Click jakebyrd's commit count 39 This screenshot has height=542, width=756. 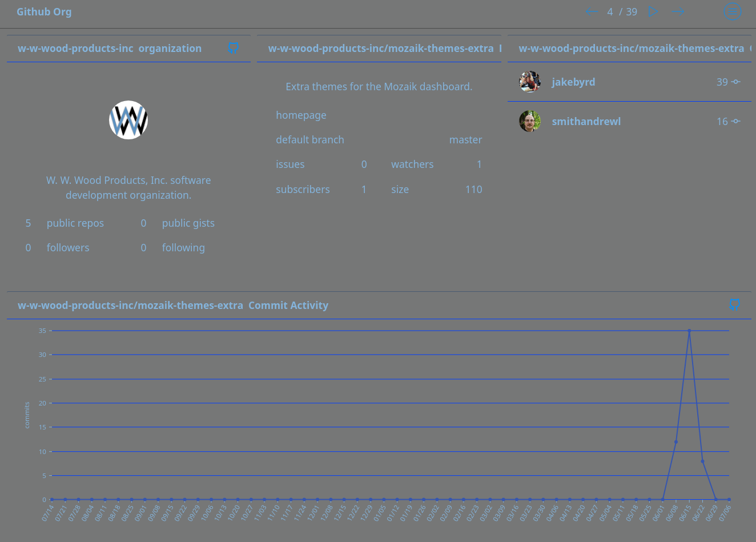tap(722, 82)
